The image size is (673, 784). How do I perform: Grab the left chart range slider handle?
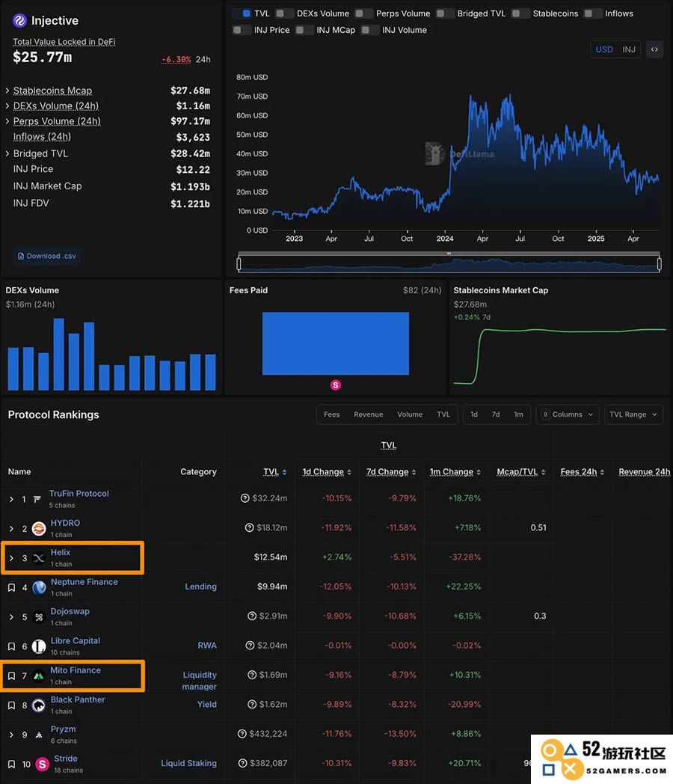click(x=239, y=263)
